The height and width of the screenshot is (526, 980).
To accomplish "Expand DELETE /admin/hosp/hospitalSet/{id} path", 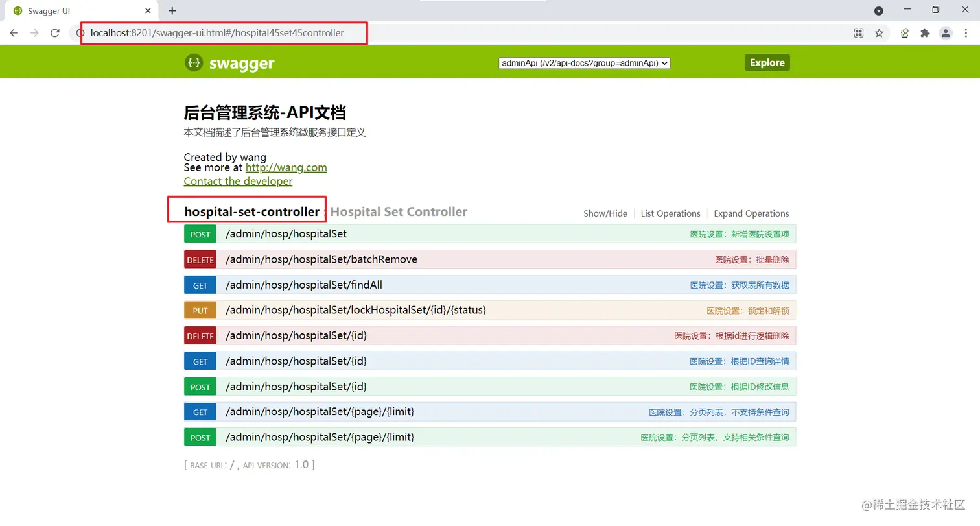I will [x=296, y=335].
